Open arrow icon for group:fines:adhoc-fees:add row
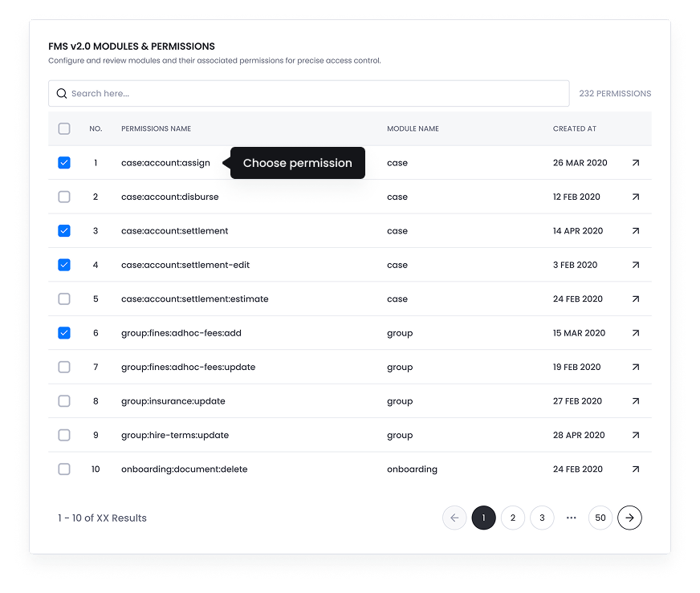 pyautogui.click(x=635, y=333)
